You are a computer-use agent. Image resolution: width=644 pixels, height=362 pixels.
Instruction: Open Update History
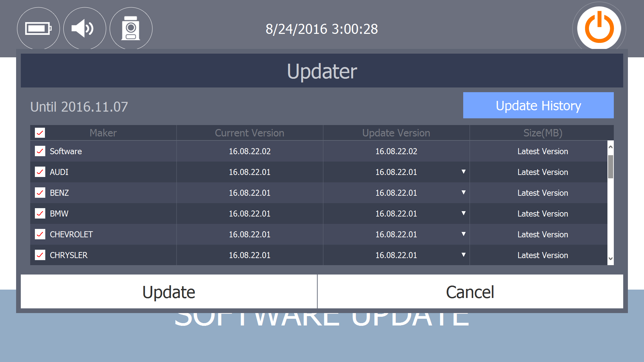[x=538, y=105]
